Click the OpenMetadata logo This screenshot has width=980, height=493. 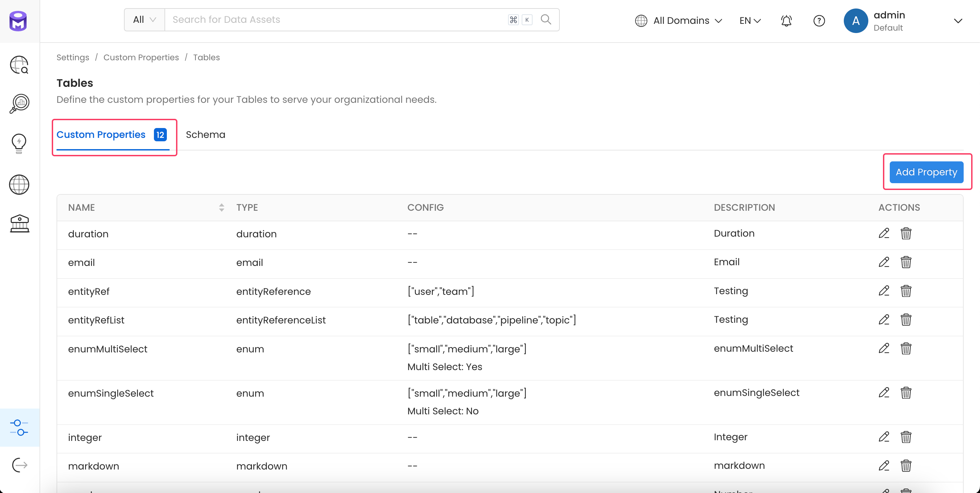point(18,21)
